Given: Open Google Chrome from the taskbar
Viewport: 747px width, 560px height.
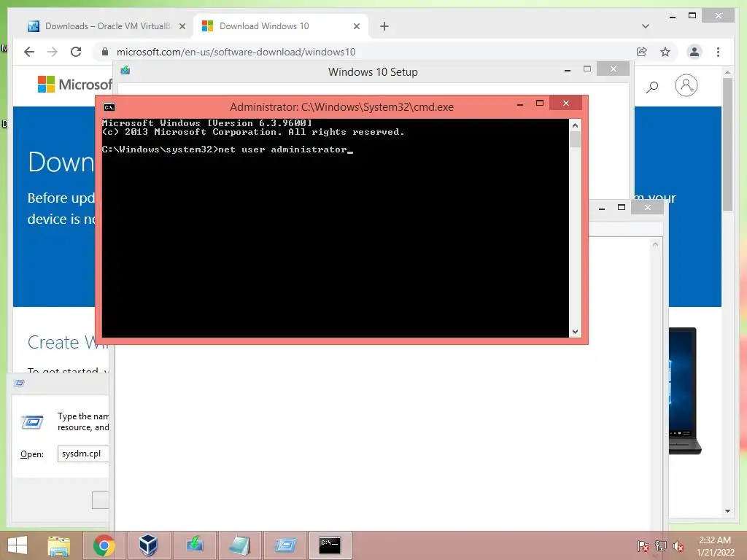Looking at the screenshot, I should click(x=104, y=545).
